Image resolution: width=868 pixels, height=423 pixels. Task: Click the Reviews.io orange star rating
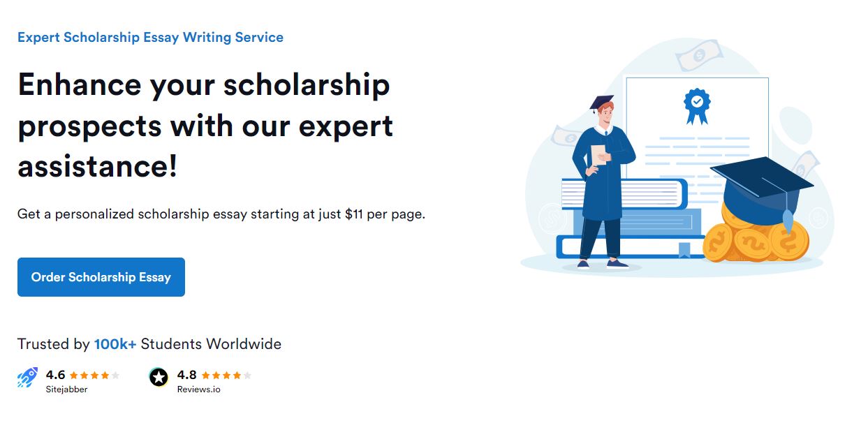(x=226, y=376)
